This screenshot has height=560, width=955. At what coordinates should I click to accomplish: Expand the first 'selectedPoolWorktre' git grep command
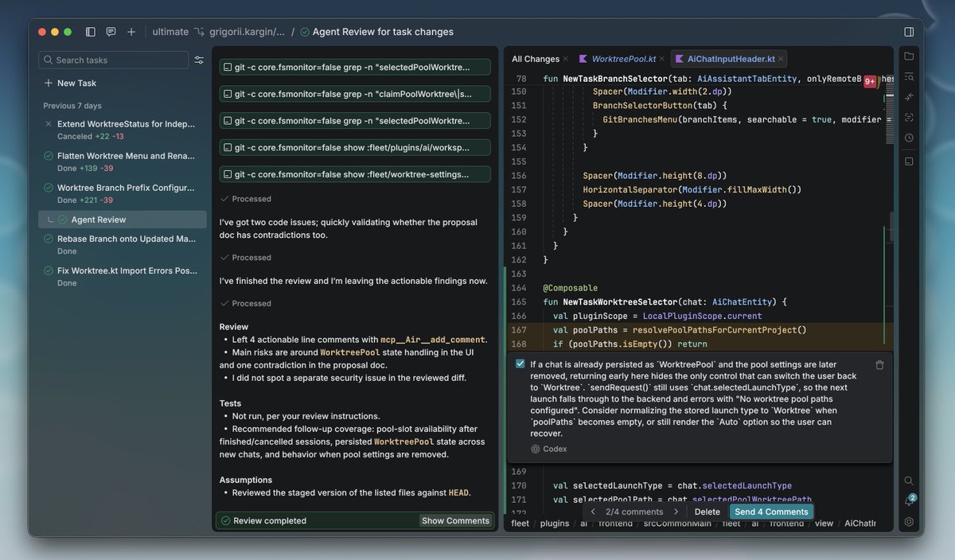pyautogui.click(x=355, y=67)
